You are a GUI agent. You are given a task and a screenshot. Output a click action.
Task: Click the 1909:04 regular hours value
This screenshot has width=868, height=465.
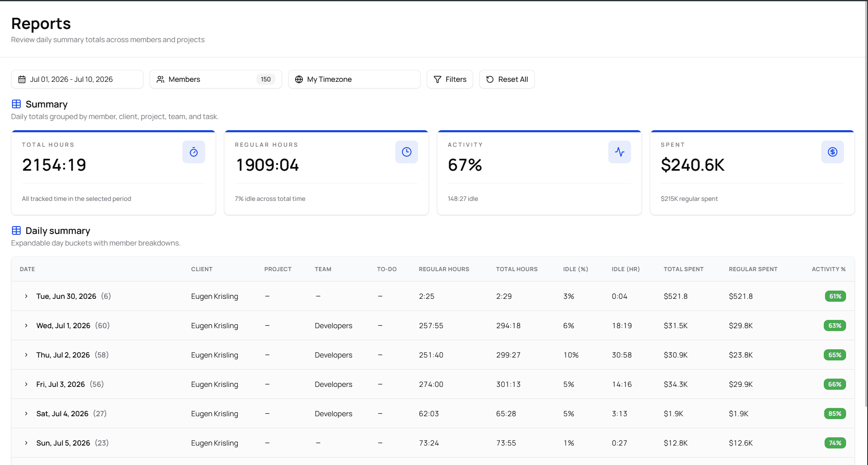267,165
